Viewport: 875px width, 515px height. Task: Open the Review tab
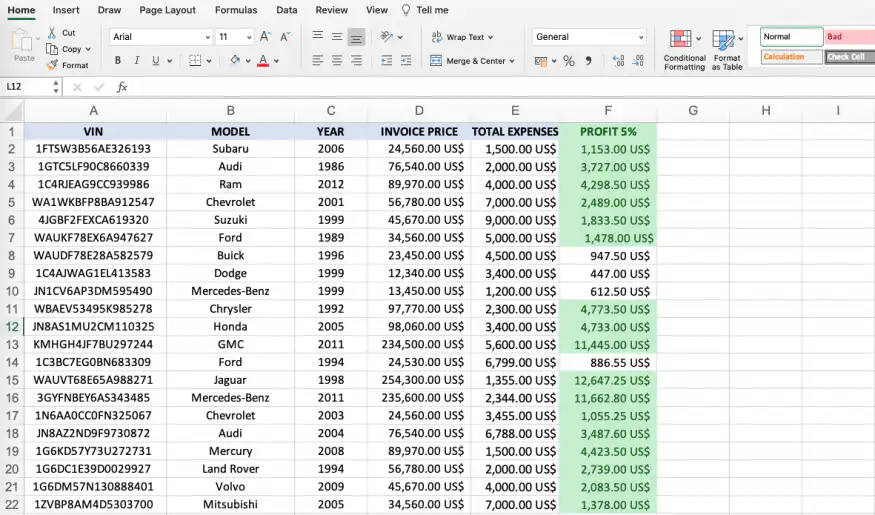click(x=331, y=10)
